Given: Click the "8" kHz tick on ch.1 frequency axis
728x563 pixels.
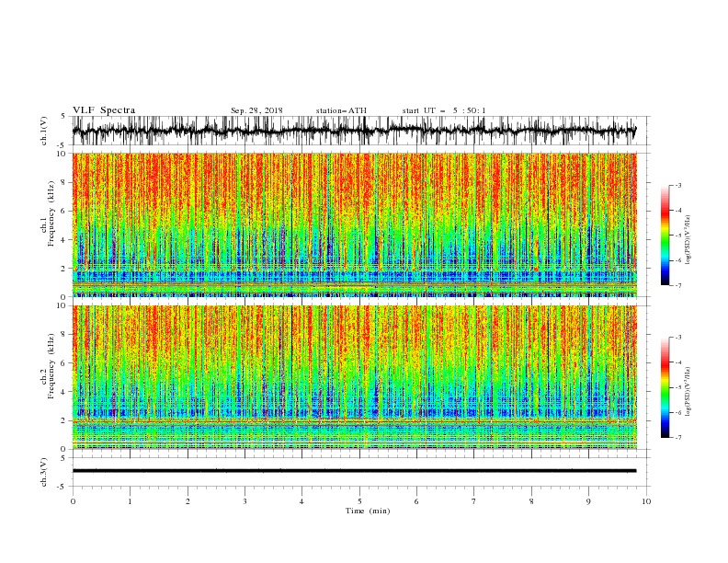Looking at the screenshot, I should click(64, 182).
